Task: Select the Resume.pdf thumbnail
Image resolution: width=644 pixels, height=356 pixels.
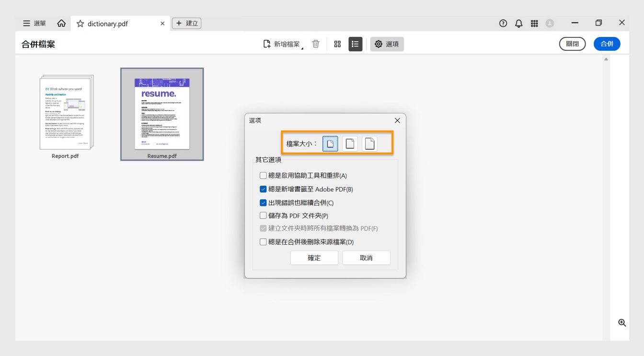Action: click(162, 114)
